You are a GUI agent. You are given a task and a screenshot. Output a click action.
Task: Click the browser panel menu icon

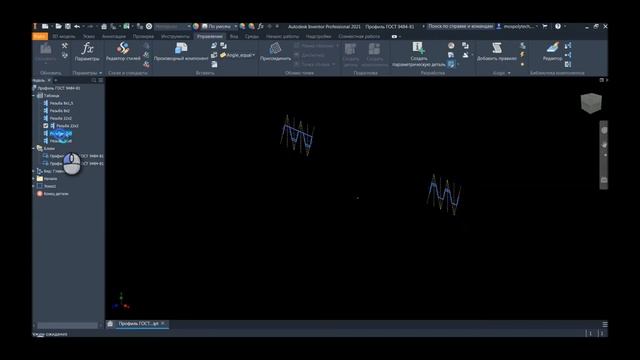(101, 80)
